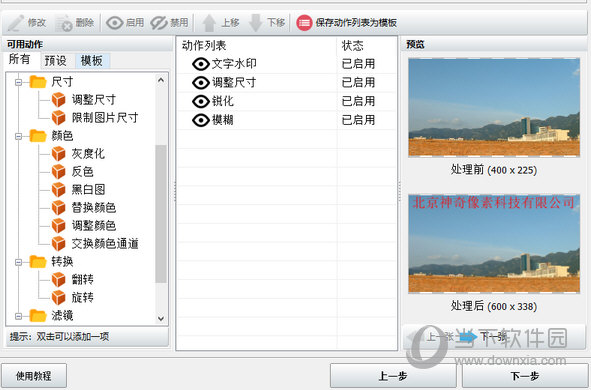Click the 修改 edit pencil icon
This screenshot has height=390, width=591.
[16, 23]
